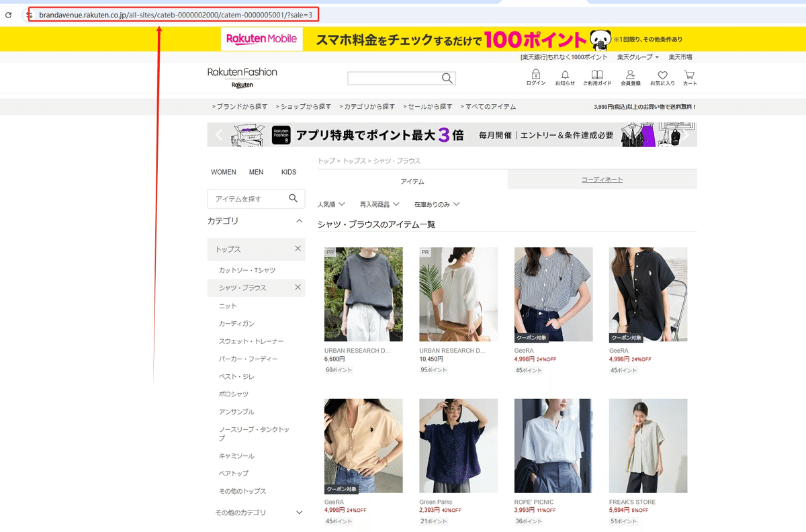Viewport: 806px width, 532px height.
Task: Open お知らせ bell notifications icon
Action: point(565,78)
